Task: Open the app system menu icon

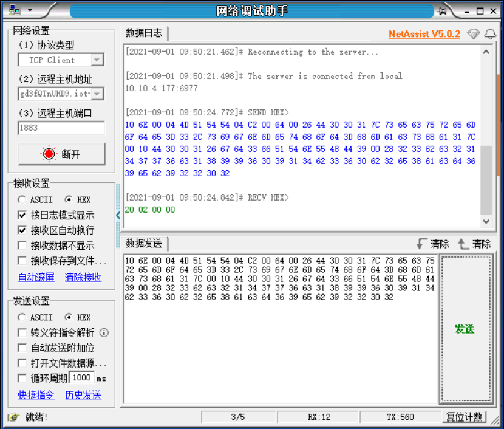Action: point(15,10)
